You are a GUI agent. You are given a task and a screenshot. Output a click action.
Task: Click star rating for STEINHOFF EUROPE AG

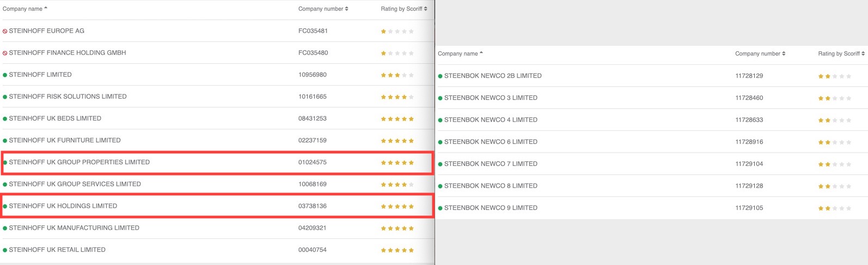(x=397, y=32)
